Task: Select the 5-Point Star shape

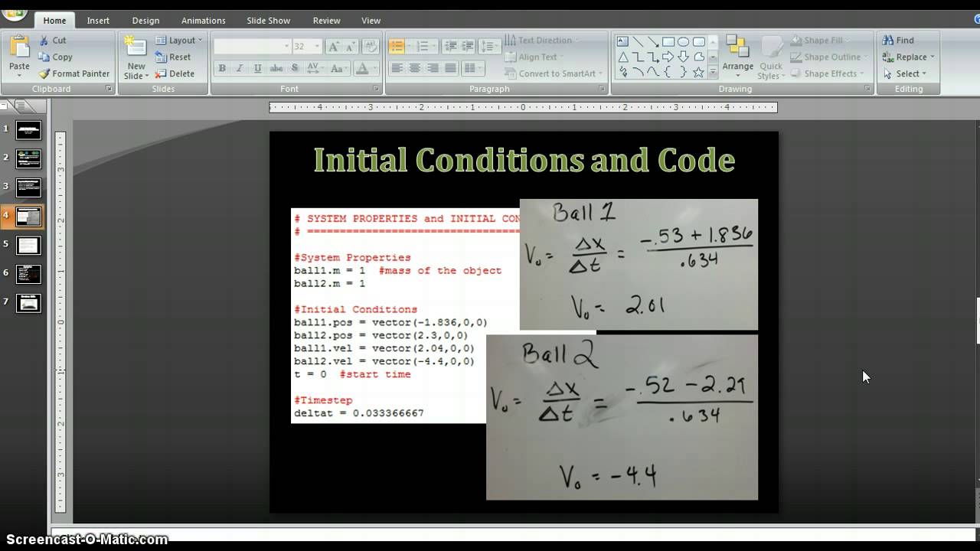Action: 698,72
